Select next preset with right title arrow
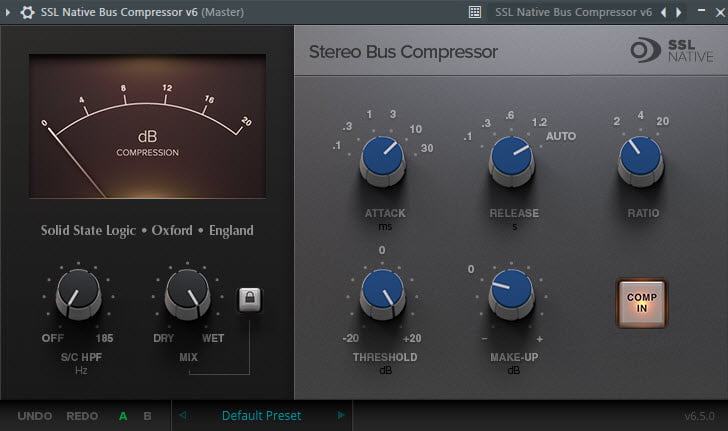This screenshot has height=431, width=728. [x=679, y=12]
